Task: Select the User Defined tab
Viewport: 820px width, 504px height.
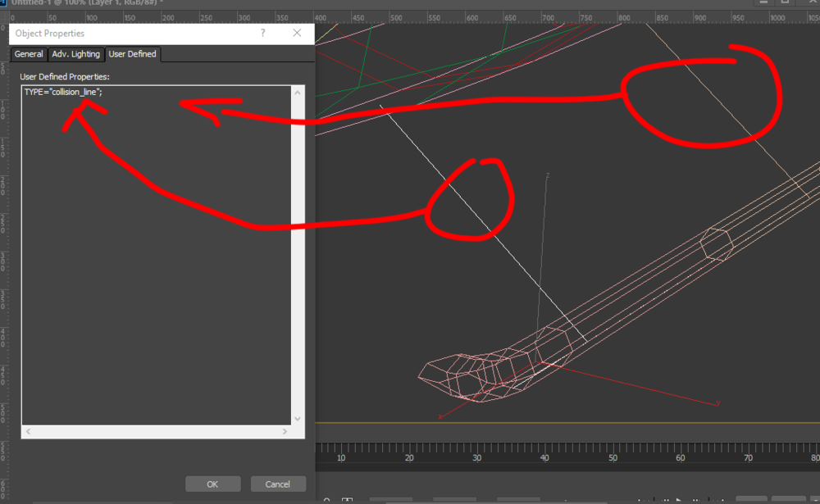Action: pos(132,54)
